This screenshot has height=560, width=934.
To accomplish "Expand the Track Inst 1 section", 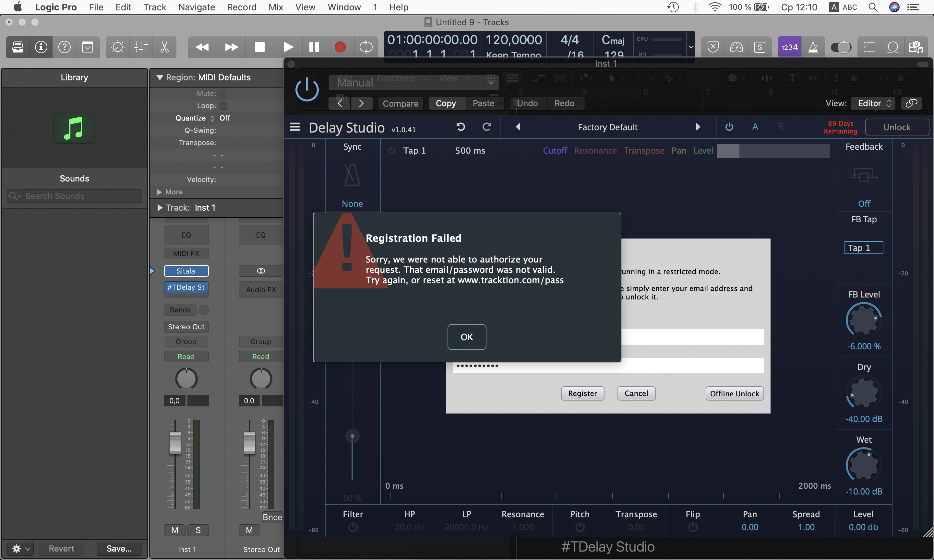I will tap(160, 208).
